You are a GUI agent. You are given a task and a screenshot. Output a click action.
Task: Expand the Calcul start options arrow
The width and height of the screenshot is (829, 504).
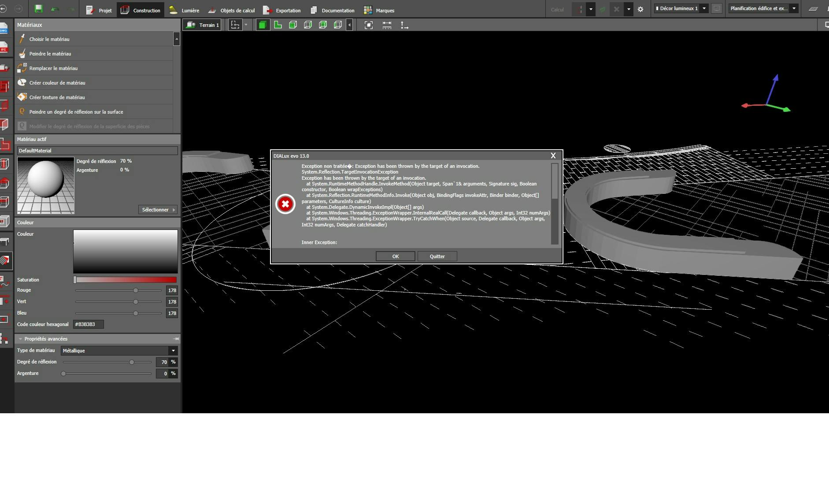[591, 9]
